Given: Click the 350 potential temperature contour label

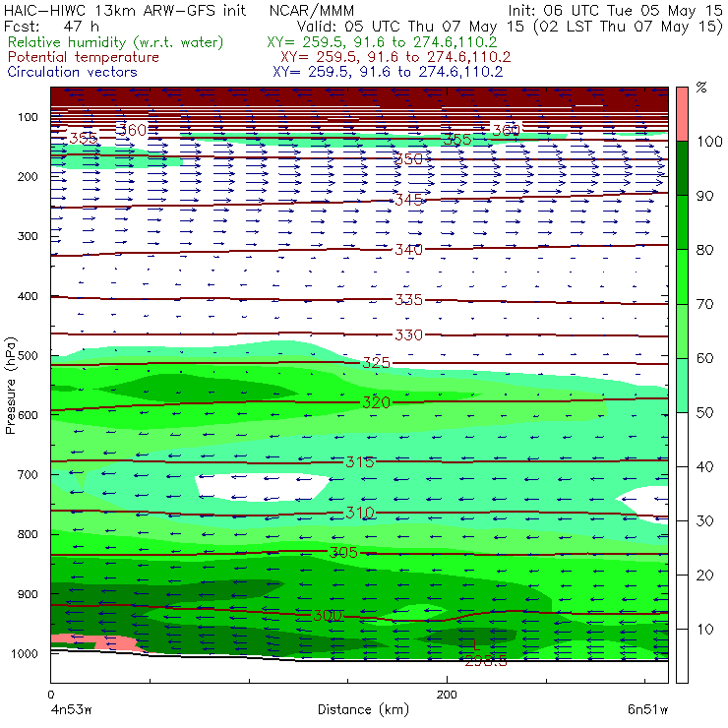Looking at the screenshot, I should (x=408, y=159).
